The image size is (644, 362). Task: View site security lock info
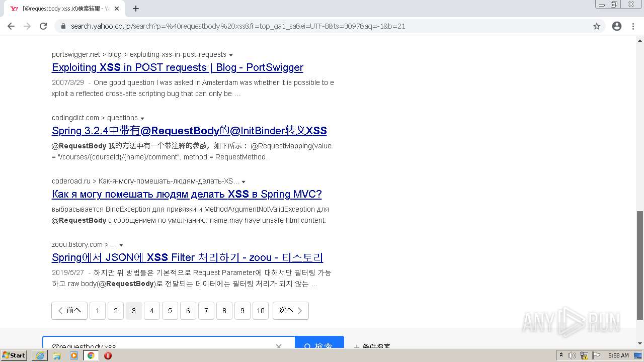63,26
